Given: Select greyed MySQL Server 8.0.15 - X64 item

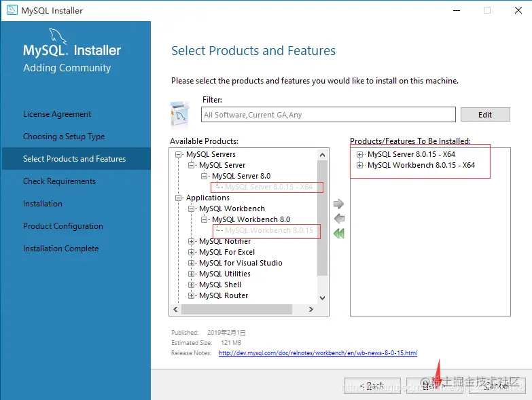Looking at the screenshot, I should [268, 187].
